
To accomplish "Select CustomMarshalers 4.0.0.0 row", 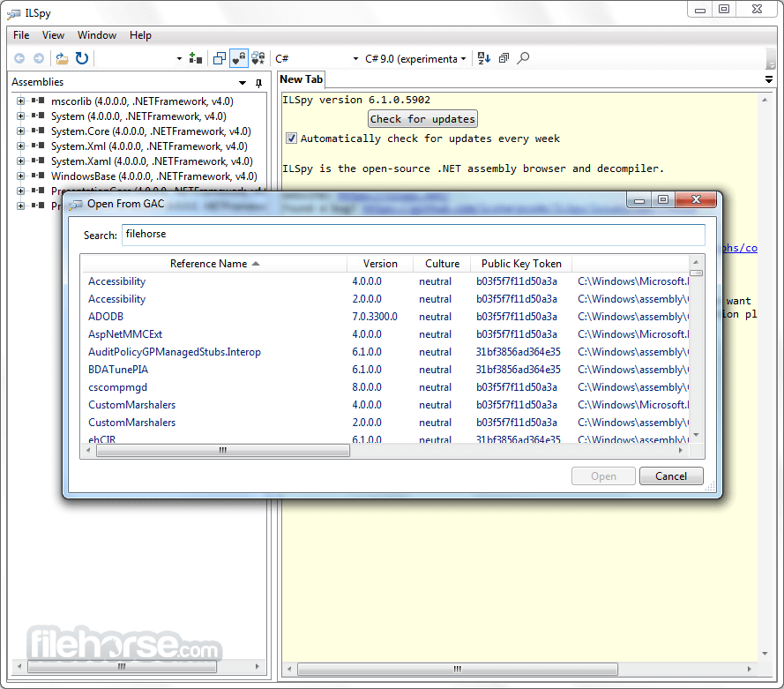I will pos(385,405).
